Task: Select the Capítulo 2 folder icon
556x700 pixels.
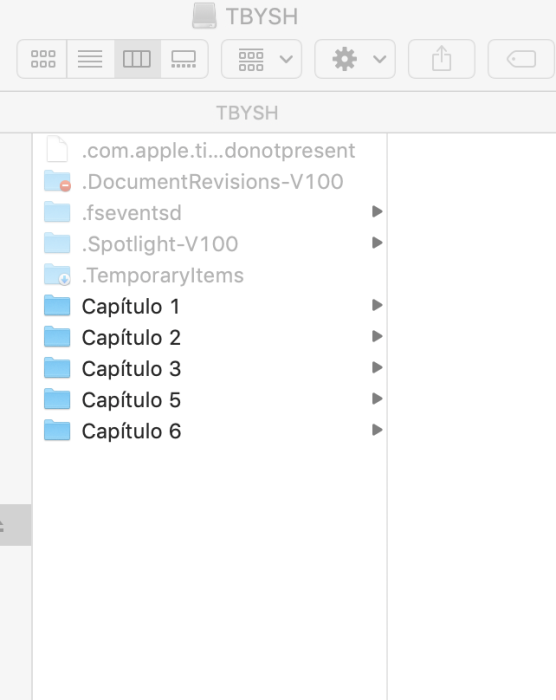Action: pyautogui.click(x=57, y=337)
